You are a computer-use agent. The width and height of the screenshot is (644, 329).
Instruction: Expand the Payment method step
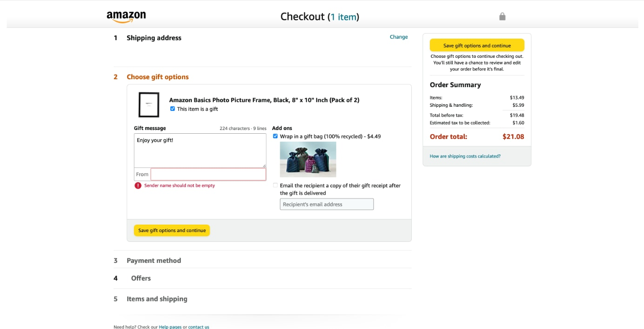[x=154, y=260]
